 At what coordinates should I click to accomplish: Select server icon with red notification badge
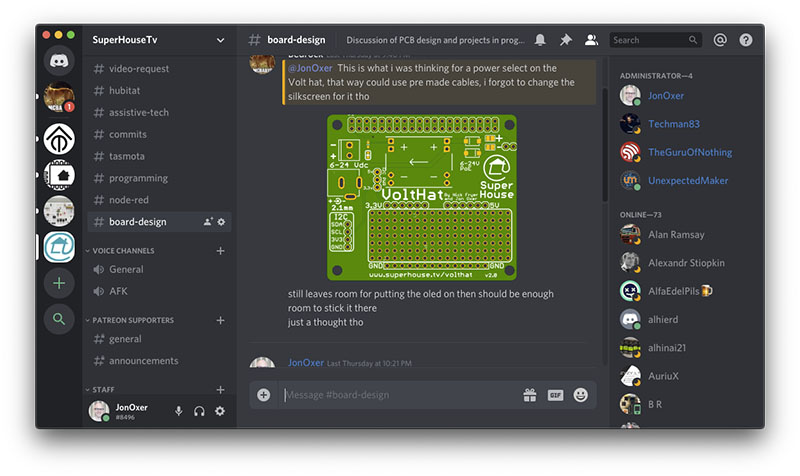click(59, 97)
